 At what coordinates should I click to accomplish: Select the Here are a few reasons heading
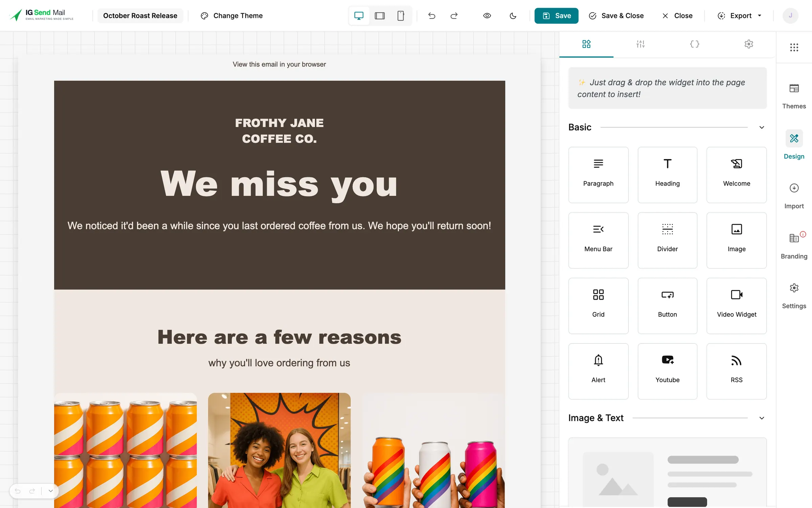coord(279,337)
